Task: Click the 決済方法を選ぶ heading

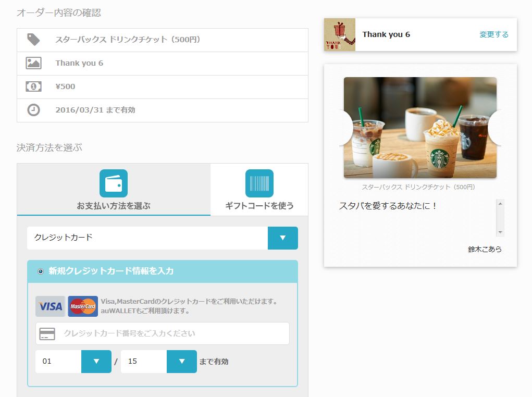Action: tap(49, 147)
